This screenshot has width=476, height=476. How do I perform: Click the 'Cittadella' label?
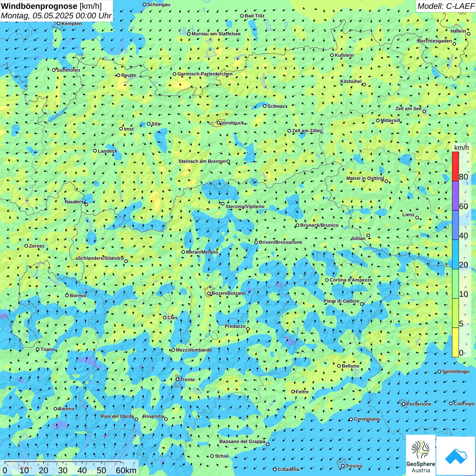(x=289, y=469)
